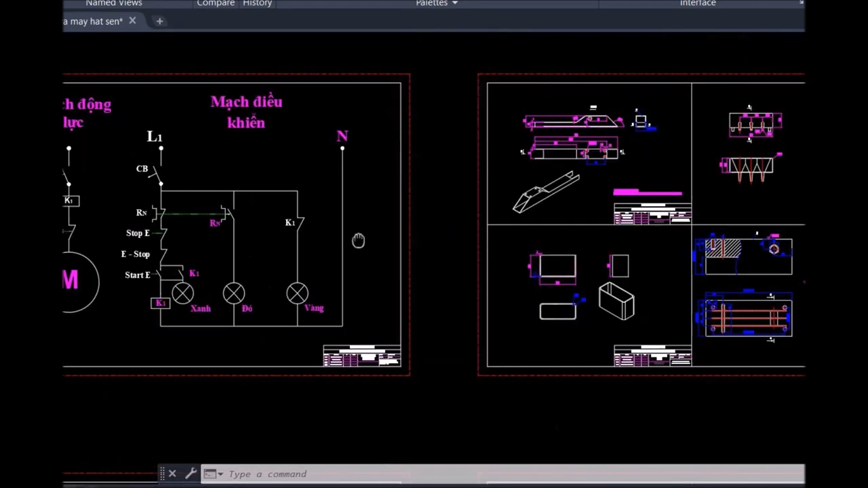Click the Compare panel title
Viewport: 868px width, 488px height.
coord(216,3)
